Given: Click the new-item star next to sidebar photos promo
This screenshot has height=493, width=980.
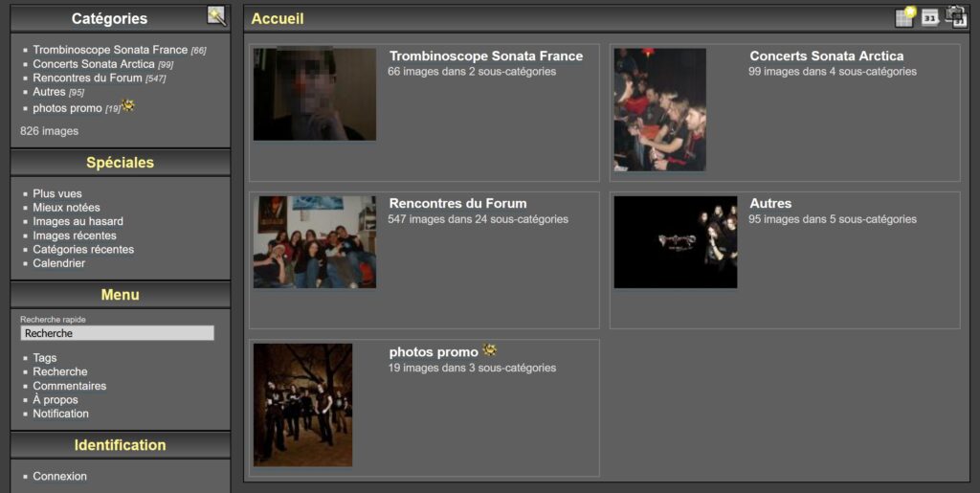Looking at the screenshot, I should (127, 106).
